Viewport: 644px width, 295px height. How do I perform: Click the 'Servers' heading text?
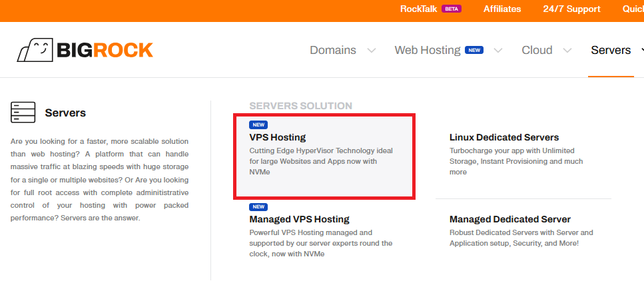(65, 113)
